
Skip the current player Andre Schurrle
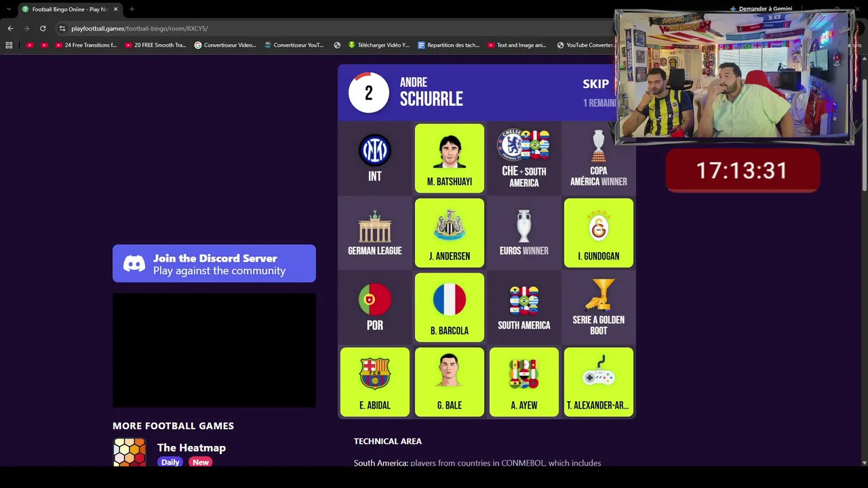[596, 84]
